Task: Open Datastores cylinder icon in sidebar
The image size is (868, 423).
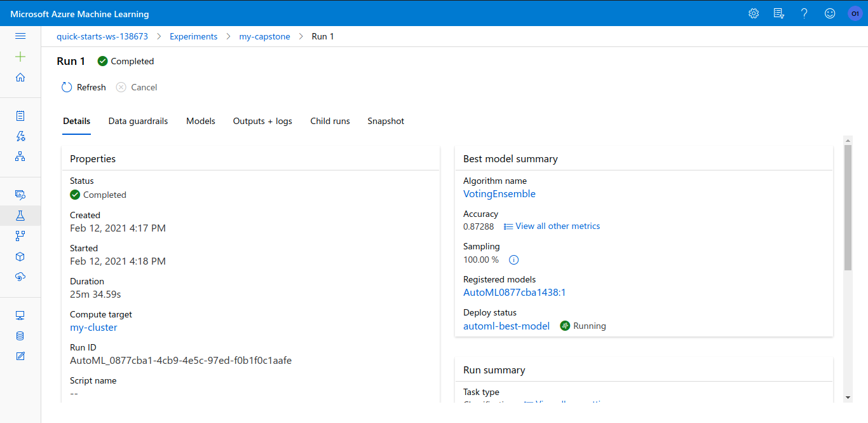Action: (x=20, y=336)
